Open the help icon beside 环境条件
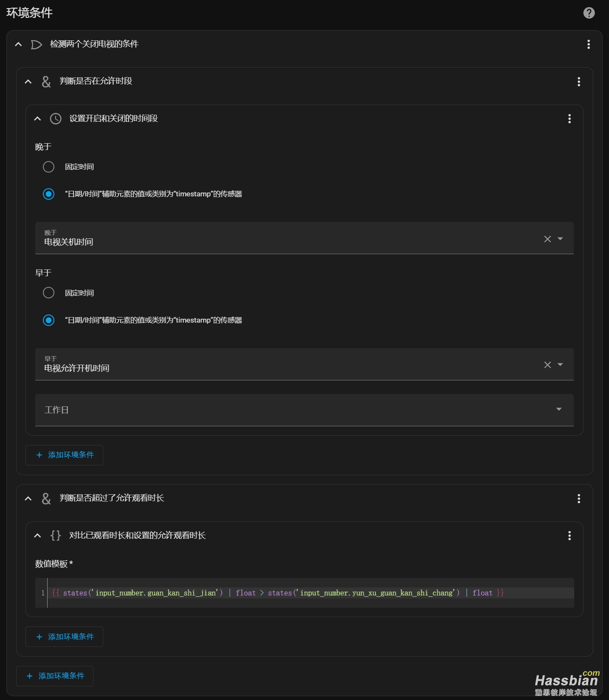 589,13
